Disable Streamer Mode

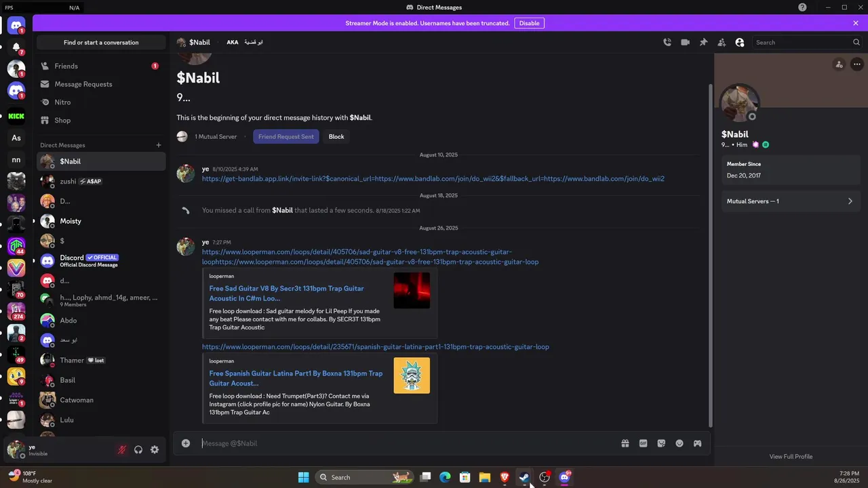click(530, 23)
